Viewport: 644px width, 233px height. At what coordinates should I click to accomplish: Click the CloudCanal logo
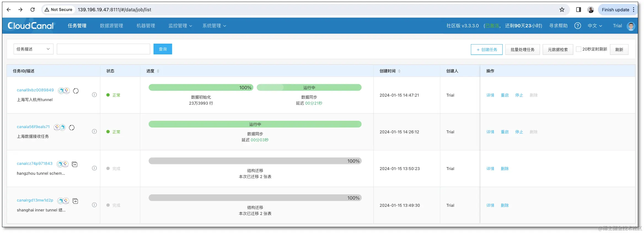click(31, 26)
